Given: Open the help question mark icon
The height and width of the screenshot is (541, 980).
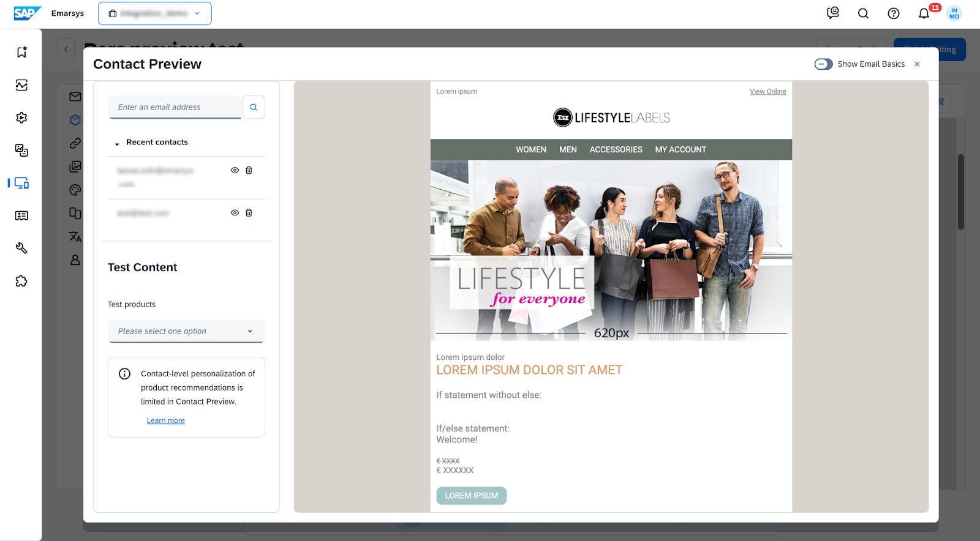Looking at the screenshot, I should point(894,13).
